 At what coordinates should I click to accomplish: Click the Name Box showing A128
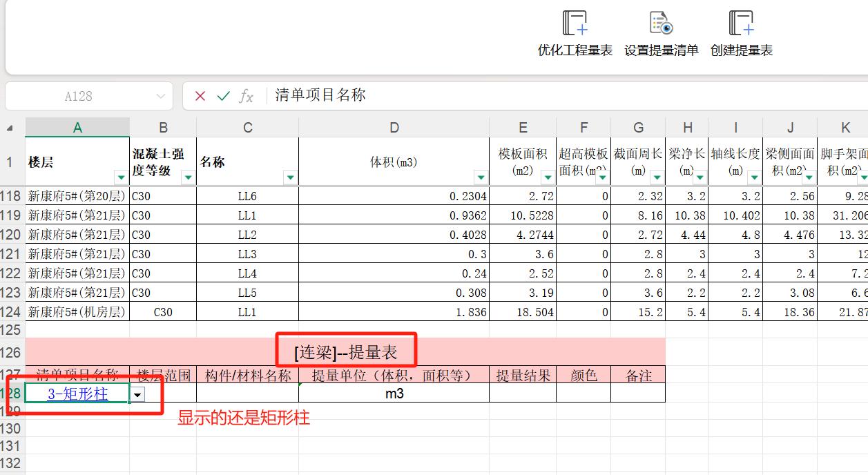pos(78,96)
